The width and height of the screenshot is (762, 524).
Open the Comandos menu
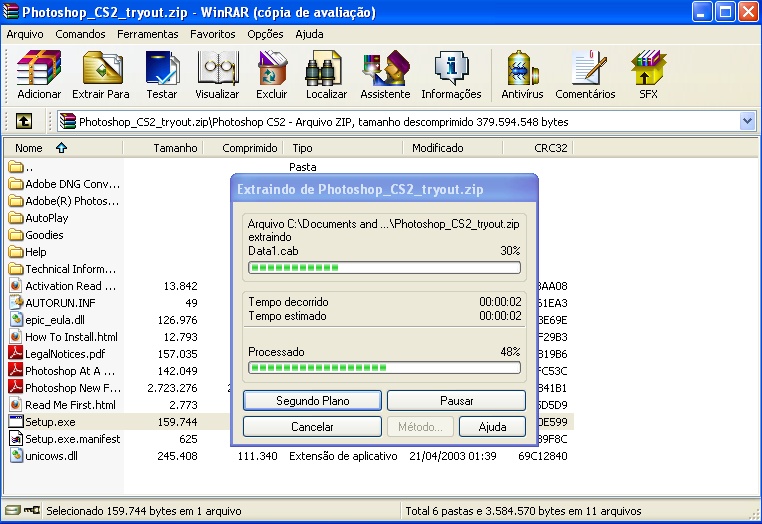click(80, 34)
